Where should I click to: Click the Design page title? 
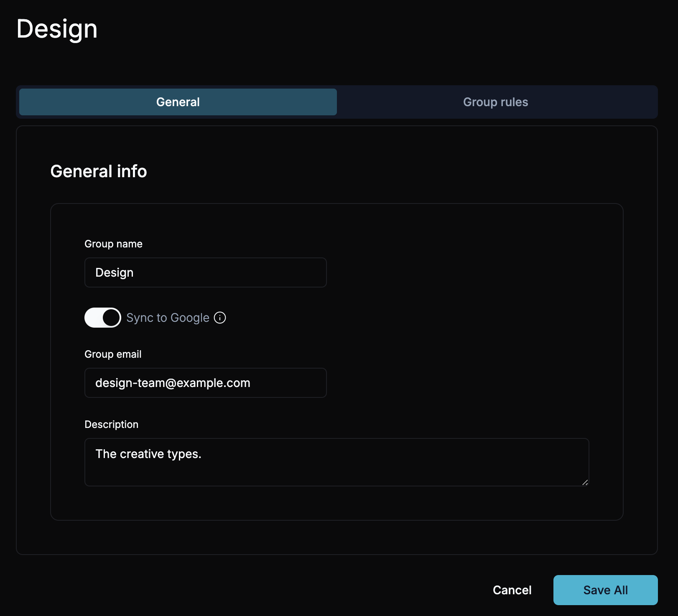coord(57,29)
